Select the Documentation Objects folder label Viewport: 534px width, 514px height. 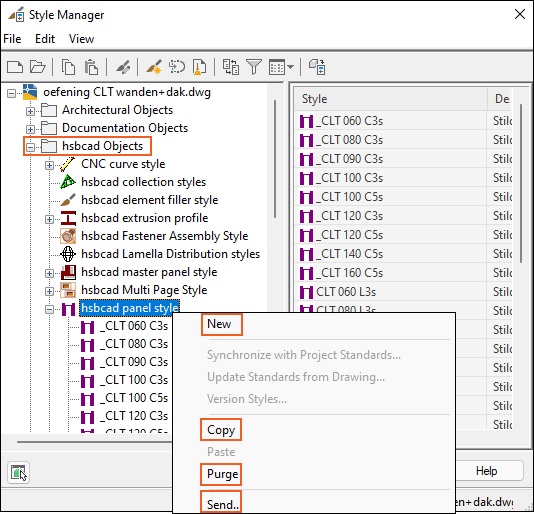coord(125,128)
